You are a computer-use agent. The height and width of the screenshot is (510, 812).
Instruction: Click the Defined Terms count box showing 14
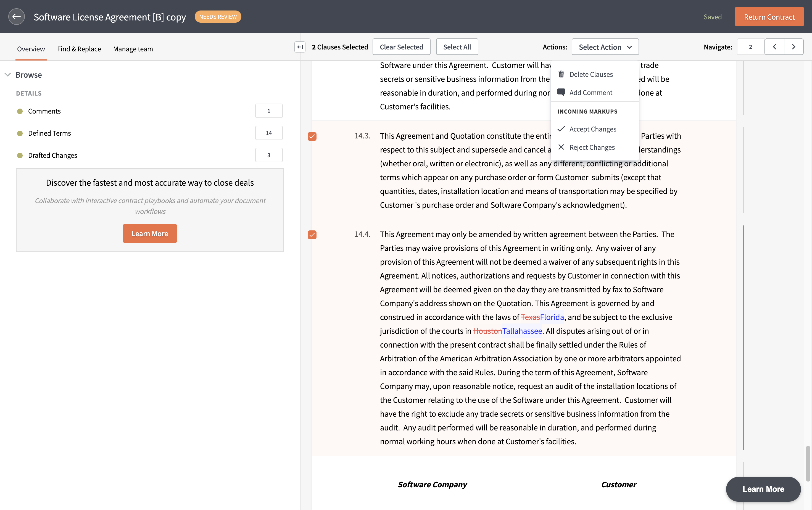click(269, 133)
